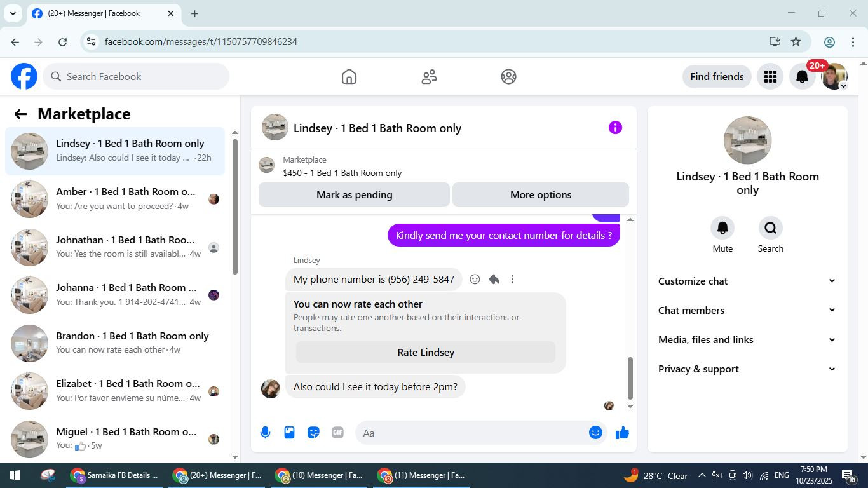Click the Find friends button
The height and width of the screenshot is (488, 868).
[x=717, y=76]
